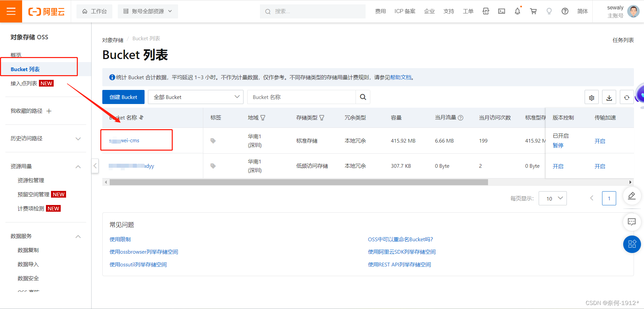The width and height of the screenshot is (644, 309).
Task: Open the wei-cms bucket
Action: (124, 141)
